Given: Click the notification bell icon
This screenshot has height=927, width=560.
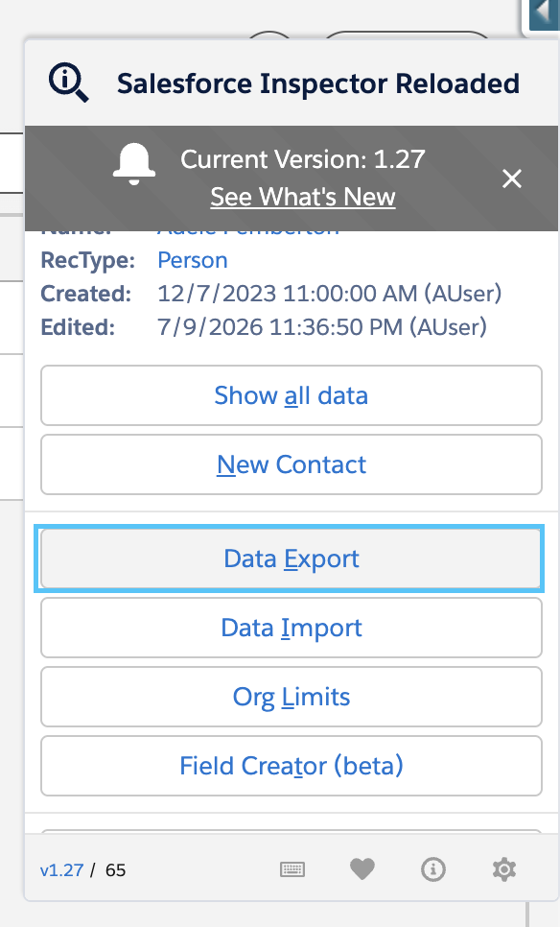Looking at the screenshot, I should click(x=134, y=164).
